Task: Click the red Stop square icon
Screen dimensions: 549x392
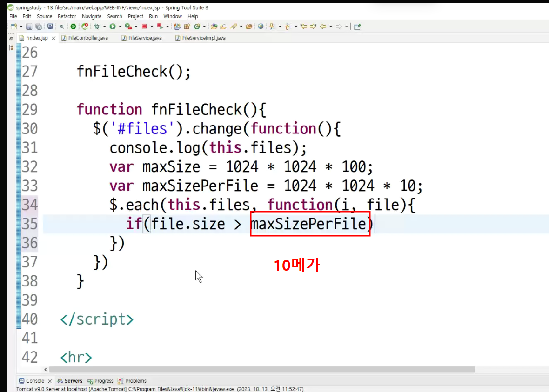Action: point(144,26)
